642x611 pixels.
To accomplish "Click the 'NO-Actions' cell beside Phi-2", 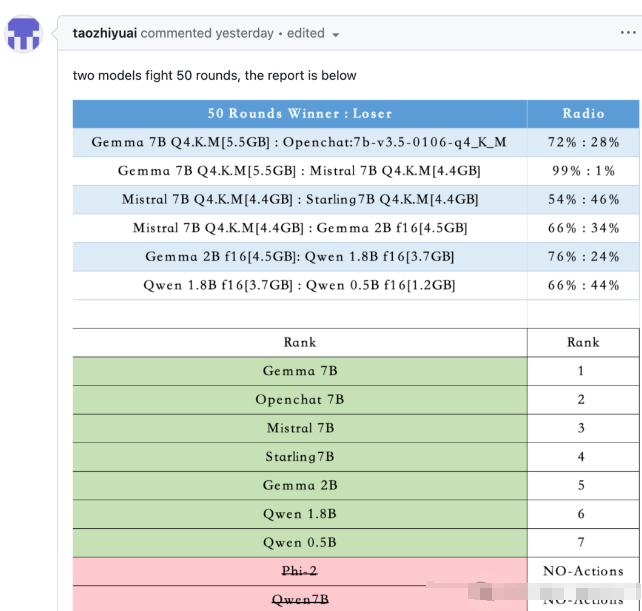I will click(583, 571).
